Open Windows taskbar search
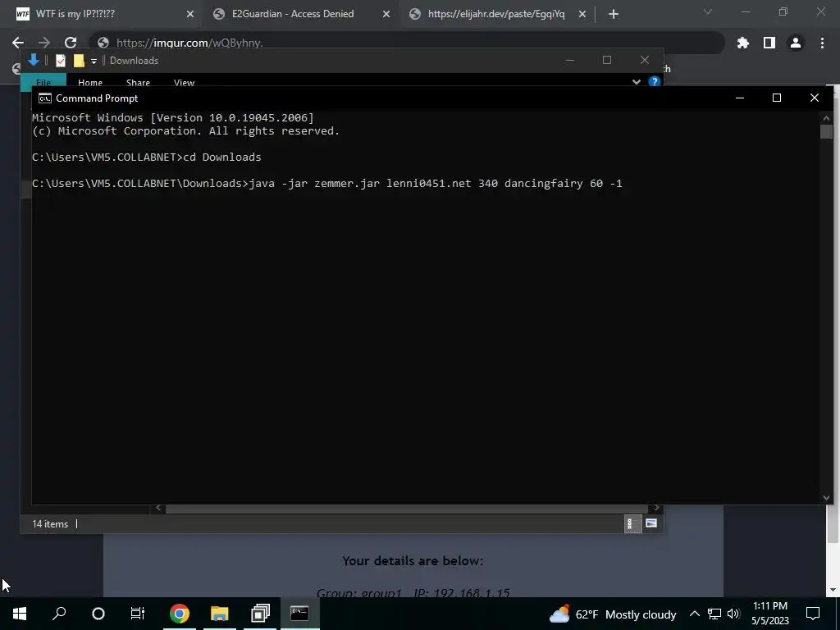Image resolution: width=840 pixels, height=630 pixels. tap(59, 614)
